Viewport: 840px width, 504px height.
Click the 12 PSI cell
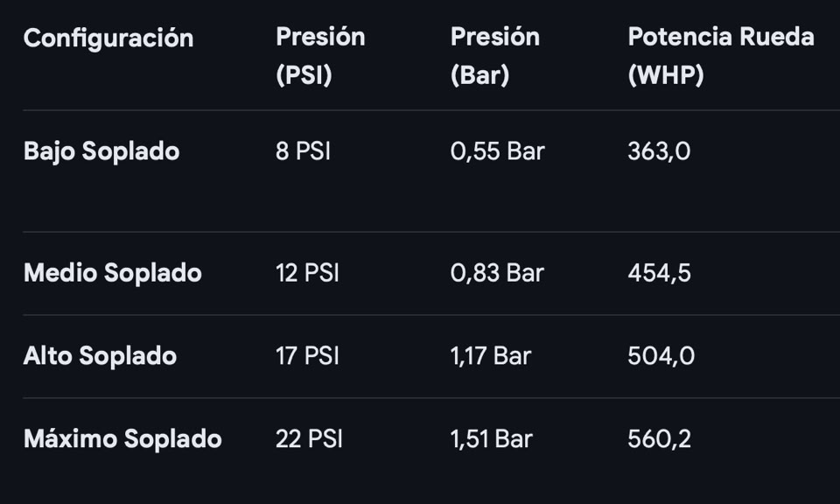[x=307, y=273]
